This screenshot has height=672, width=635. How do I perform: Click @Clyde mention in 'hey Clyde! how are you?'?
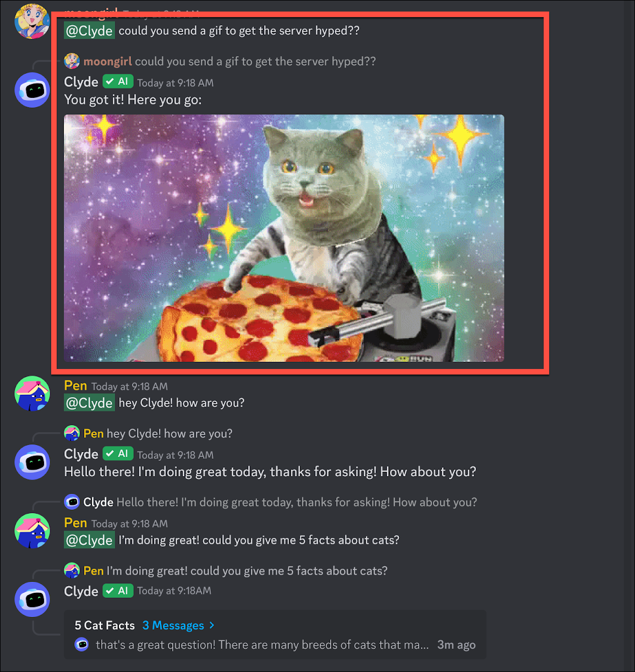tap(89, 403)
